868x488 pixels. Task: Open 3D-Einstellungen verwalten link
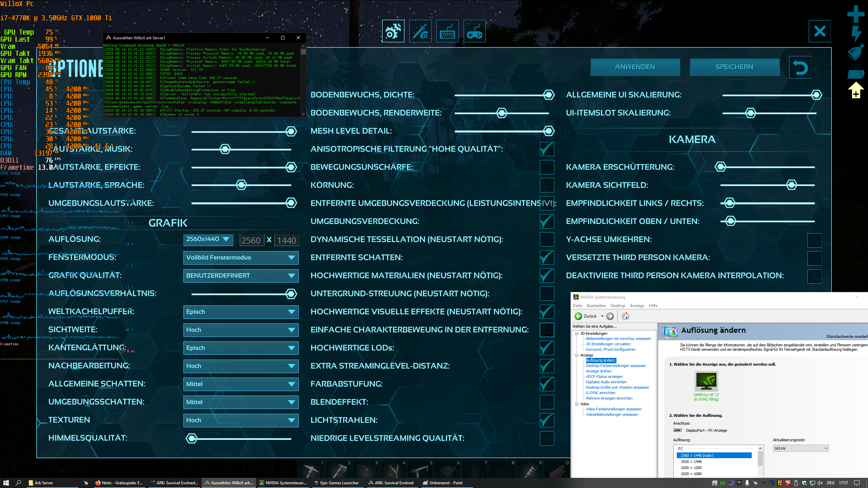(608, 344)
